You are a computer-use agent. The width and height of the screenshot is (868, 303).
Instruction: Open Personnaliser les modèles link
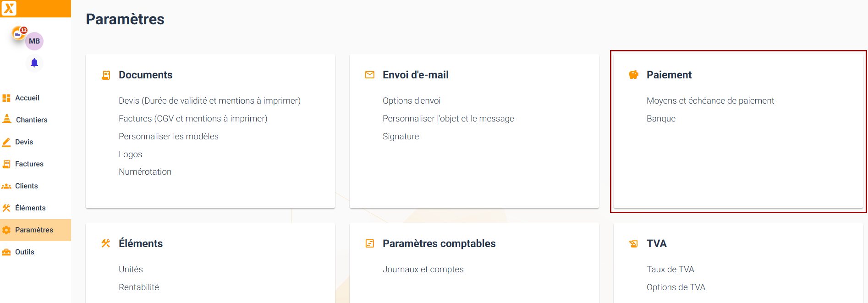click(168, 137)
